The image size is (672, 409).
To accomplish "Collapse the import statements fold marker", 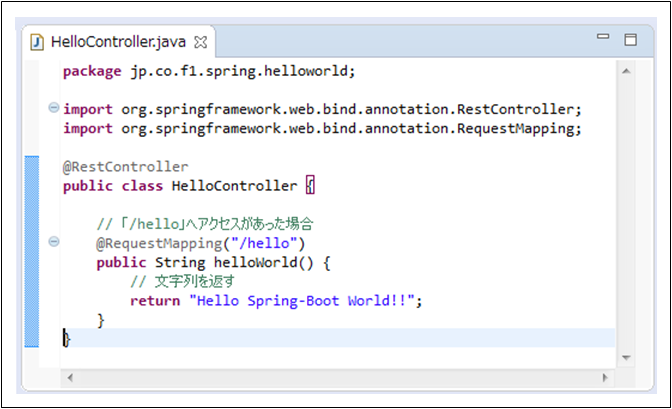I will (x=53, y=108).
